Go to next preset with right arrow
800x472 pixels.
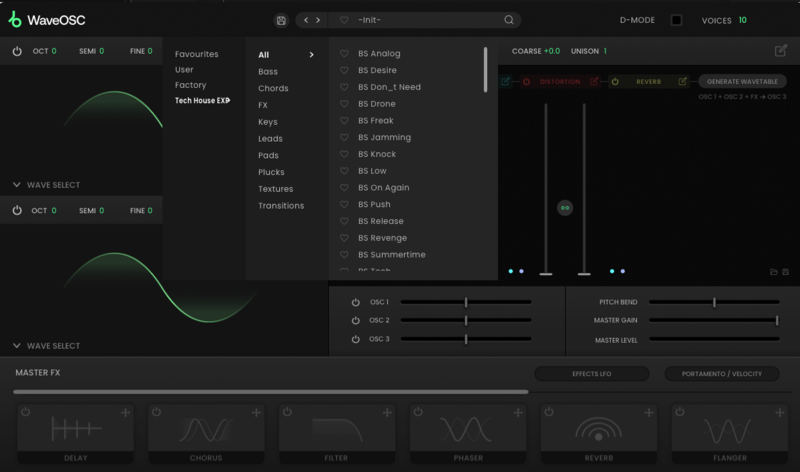click(x=318, y=20)
